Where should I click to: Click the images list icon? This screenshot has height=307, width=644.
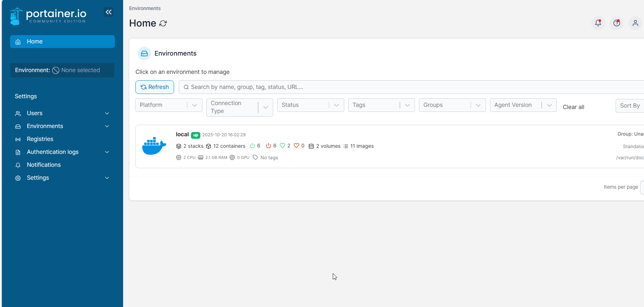(346, 146)
